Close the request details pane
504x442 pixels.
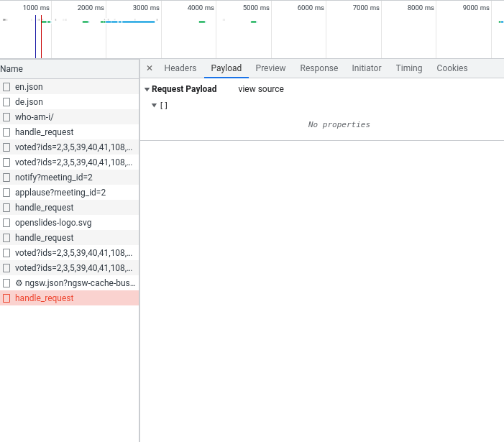tap(150, 68)
